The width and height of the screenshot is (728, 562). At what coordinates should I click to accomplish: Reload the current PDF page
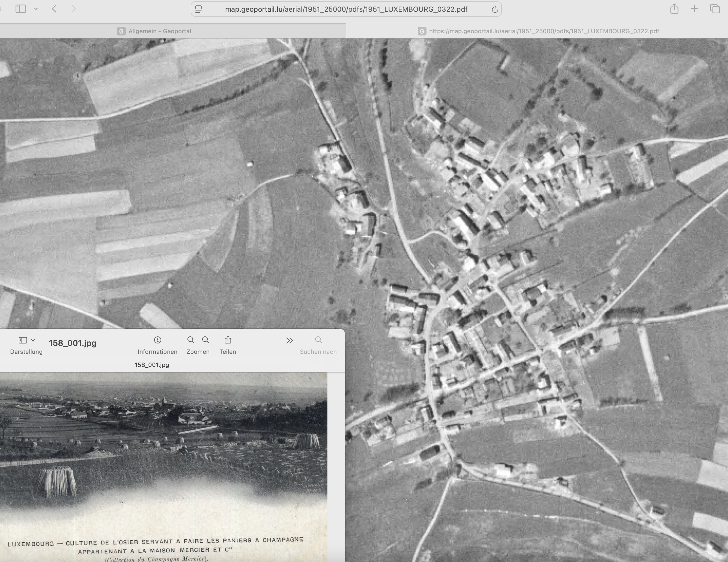click(x=495, y=9)
